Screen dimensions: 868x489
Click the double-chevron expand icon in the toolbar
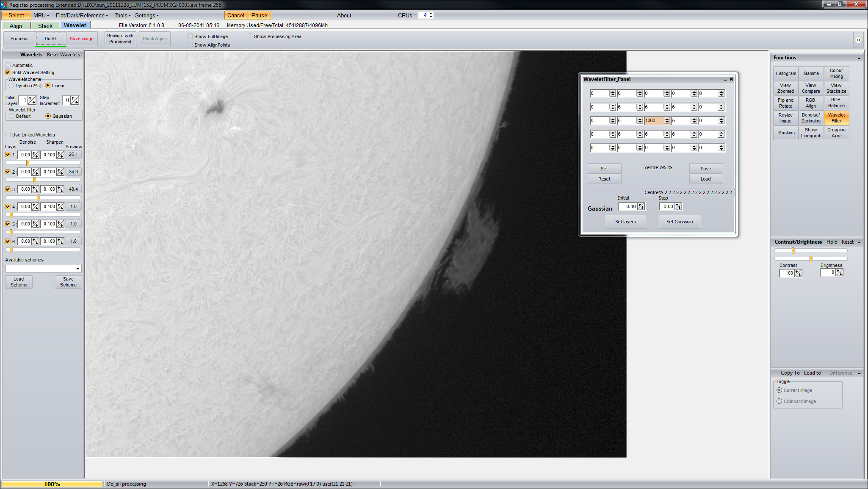(858, 40)
